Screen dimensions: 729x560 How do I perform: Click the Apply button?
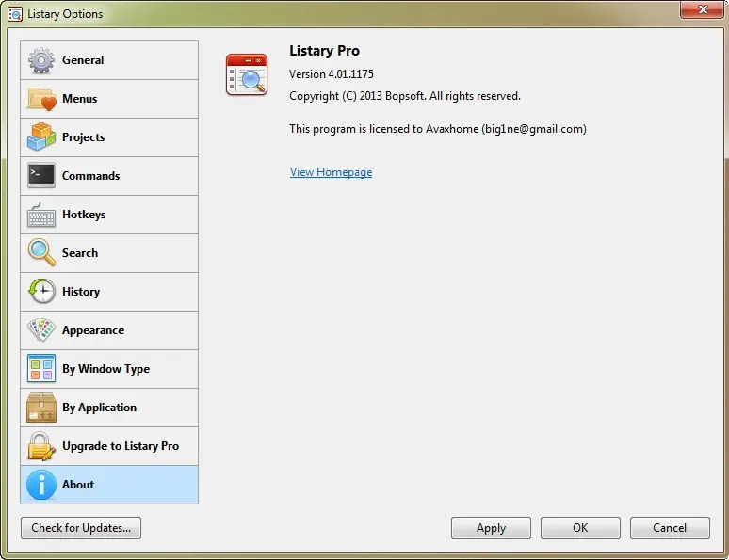491,528
